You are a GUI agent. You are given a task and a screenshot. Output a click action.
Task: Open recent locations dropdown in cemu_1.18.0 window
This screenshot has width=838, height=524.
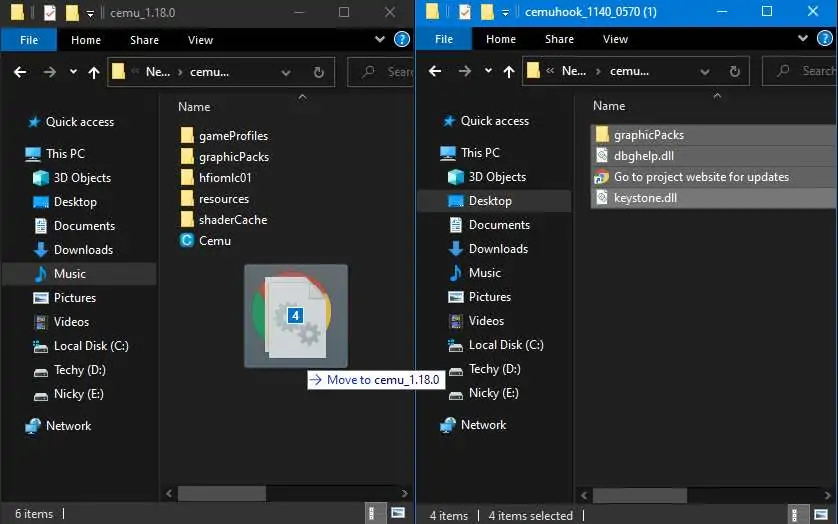click(73, 72)
